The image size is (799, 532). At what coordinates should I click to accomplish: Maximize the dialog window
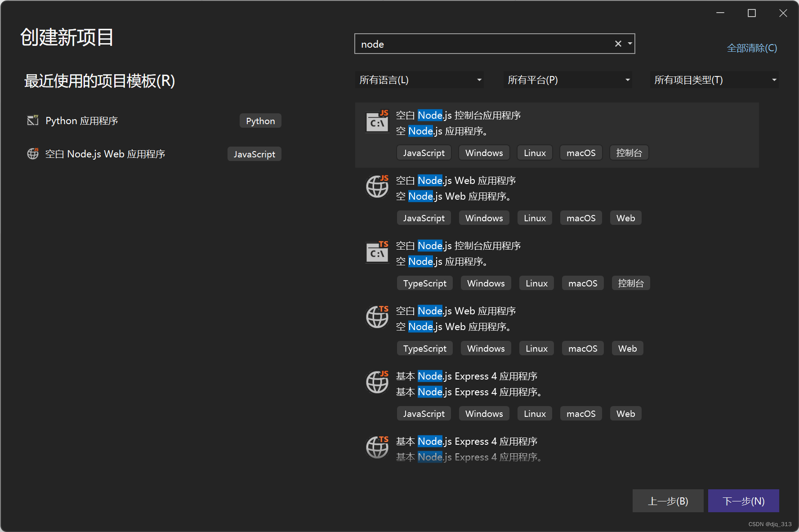pos(751,13)
